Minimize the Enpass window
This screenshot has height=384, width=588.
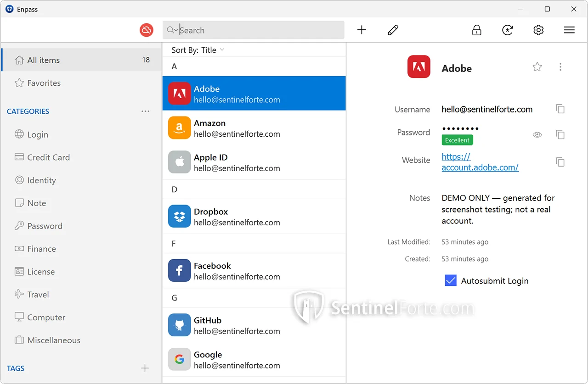click(x=520, y=9)
